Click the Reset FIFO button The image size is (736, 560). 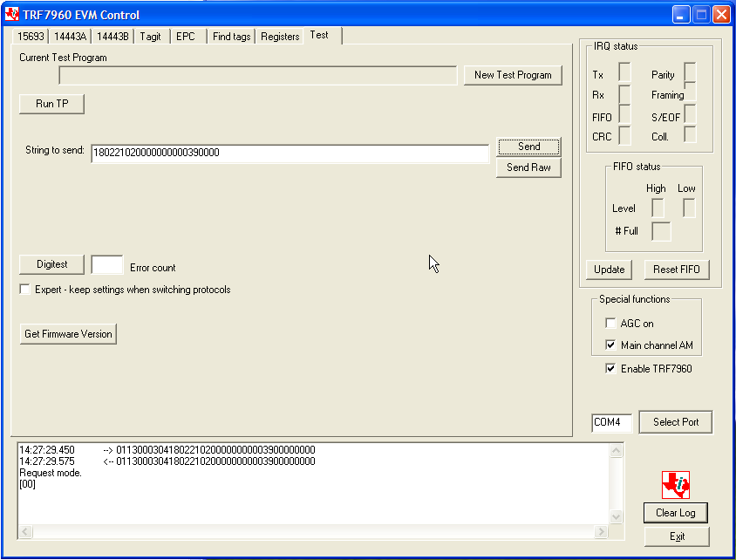click(677, 270)
